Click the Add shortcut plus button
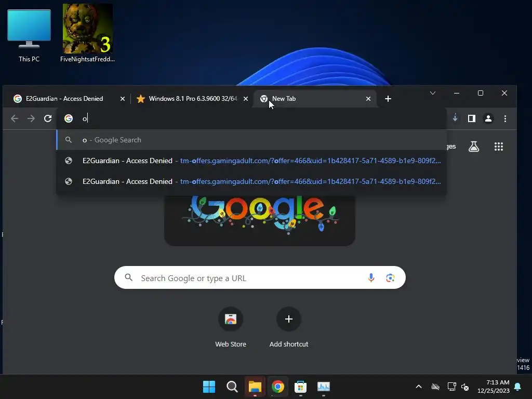 (x=289, y=319)
